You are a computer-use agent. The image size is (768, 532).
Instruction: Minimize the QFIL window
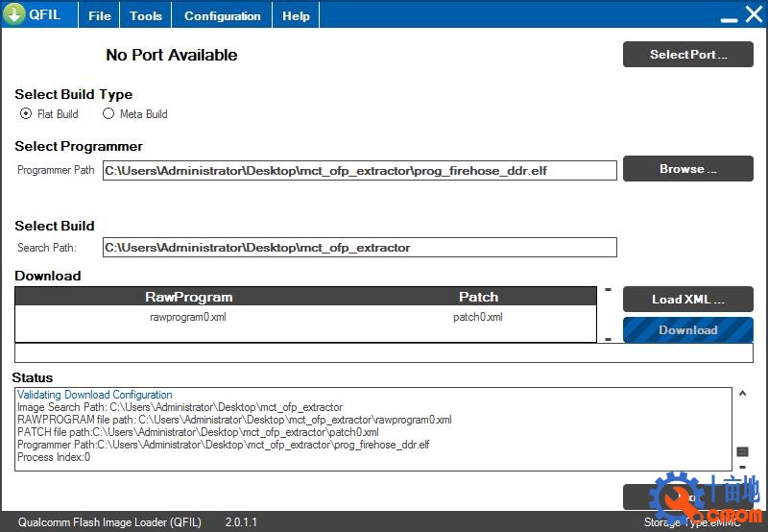click(x=729, y=16)
